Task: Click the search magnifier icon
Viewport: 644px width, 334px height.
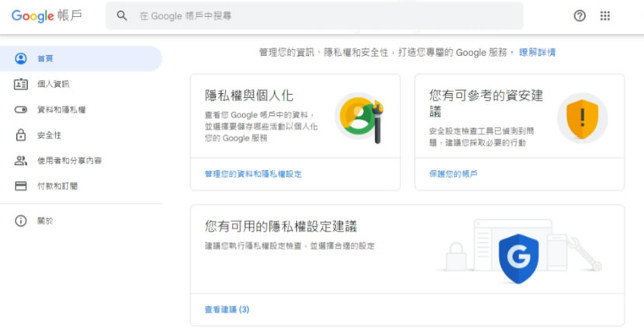Action: (122, 16)
